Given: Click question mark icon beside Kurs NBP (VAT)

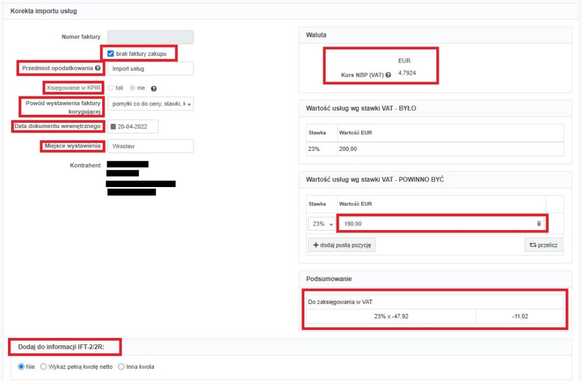Looking at the screenshot, I should 388,73.
